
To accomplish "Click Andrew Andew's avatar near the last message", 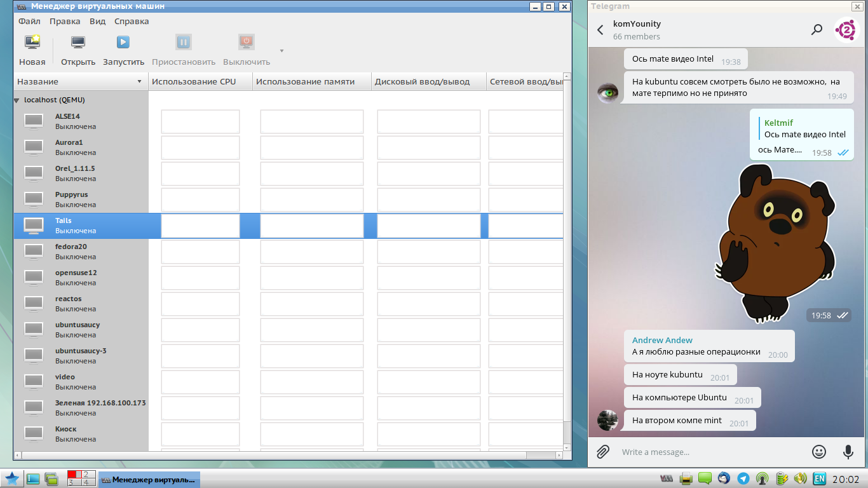I will [x=608, y=420].
